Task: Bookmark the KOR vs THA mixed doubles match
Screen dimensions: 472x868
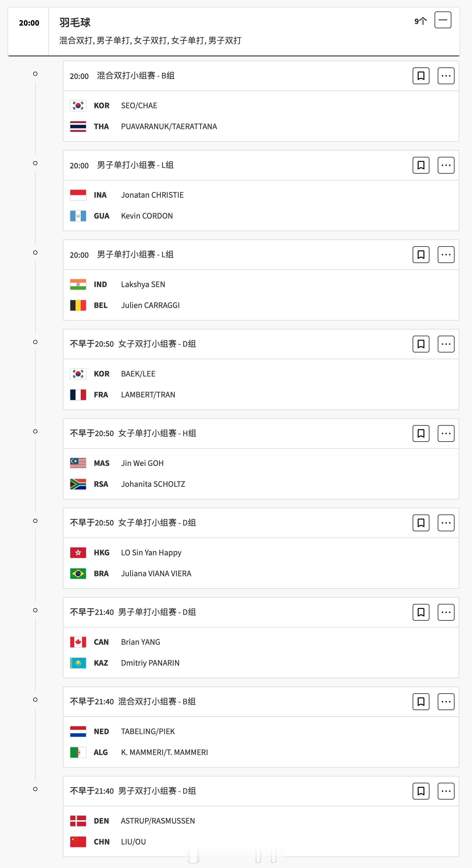Action: (x=421, y=76)
